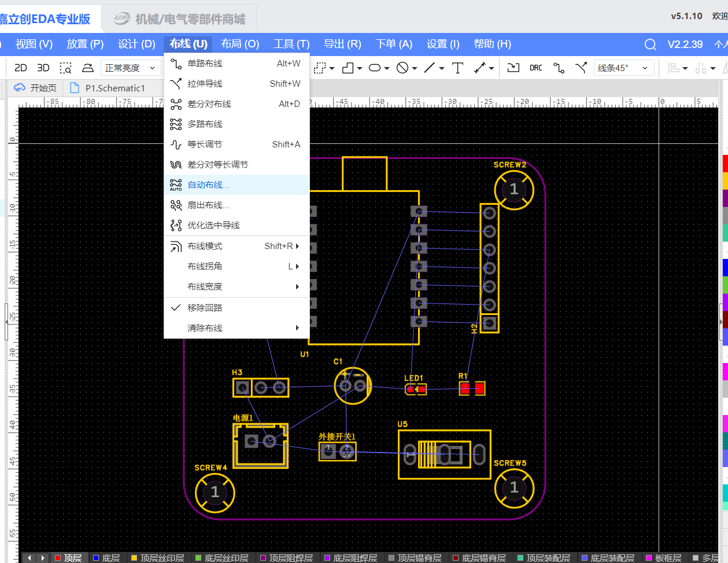
Task: Click Length Tuning (等长调节) menu entry
Action: (x=236, y=145)
